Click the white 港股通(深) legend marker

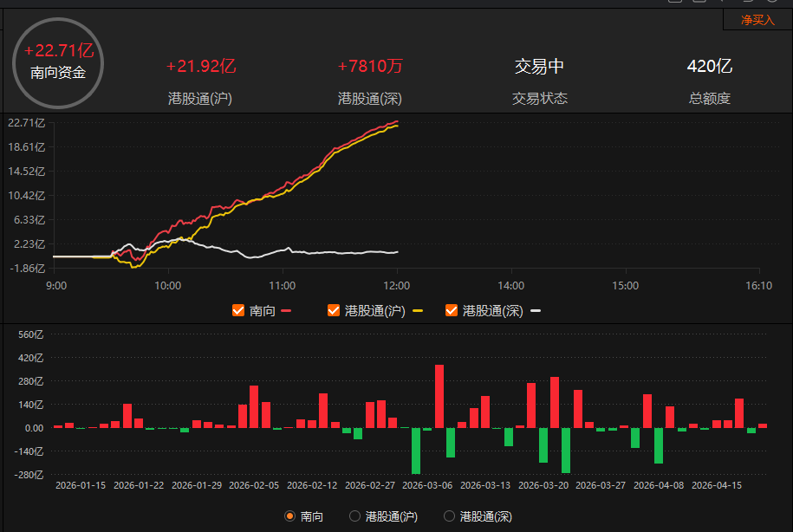(536, 310)
